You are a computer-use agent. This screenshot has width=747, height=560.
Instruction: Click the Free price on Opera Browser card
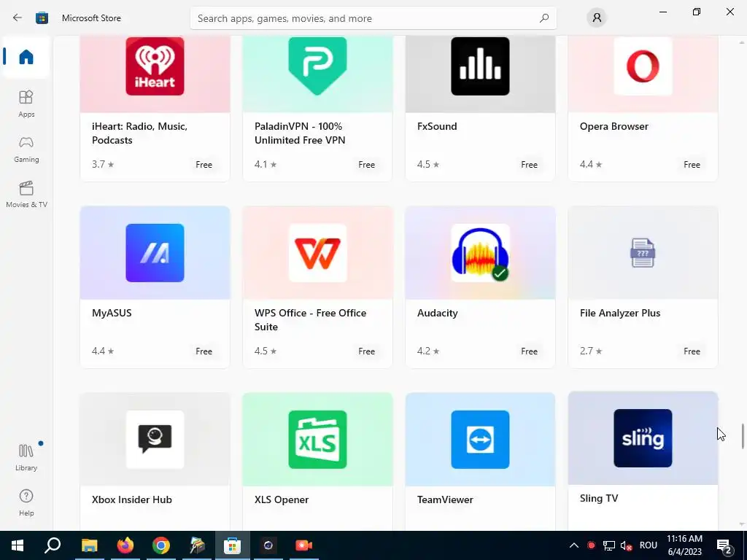(x=692, y=164)
